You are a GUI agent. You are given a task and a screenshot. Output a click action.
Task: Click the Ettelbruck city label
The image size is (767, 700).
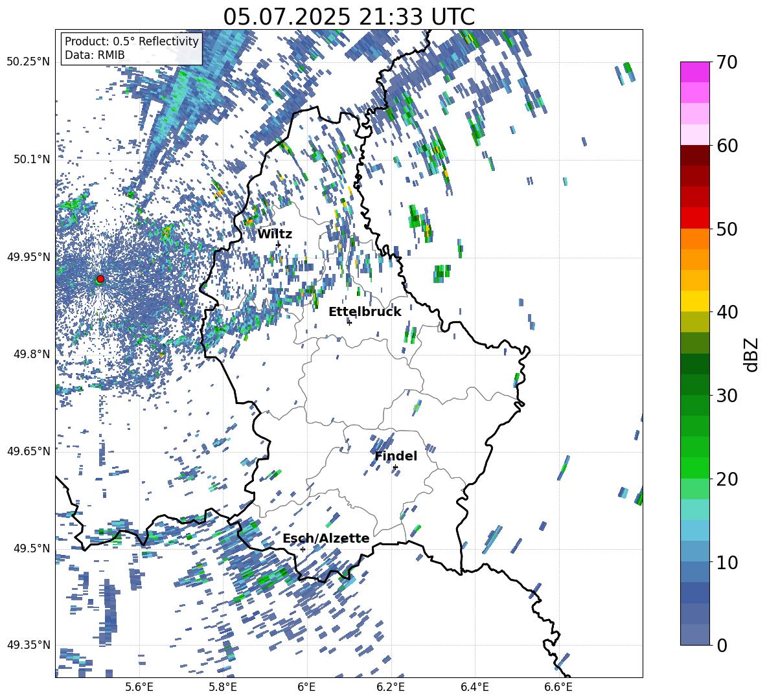(x=365, y=312)
